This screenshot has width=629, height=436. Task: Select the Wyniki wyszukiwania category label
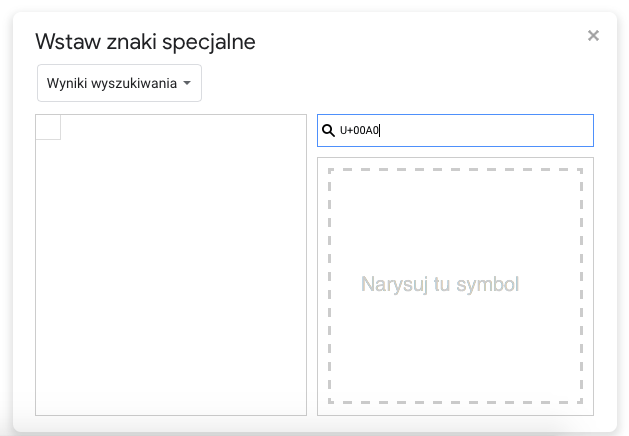click(111, 84)
